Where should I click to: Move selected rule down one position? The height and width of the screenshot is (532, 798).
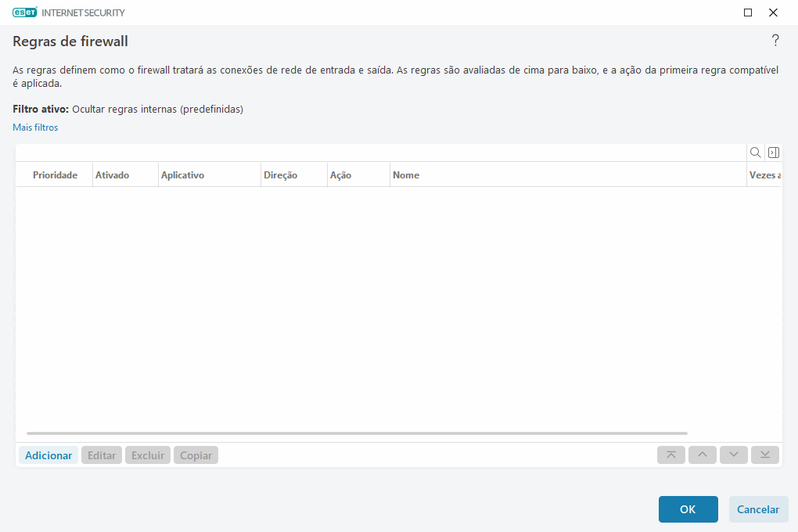point(733,455)
